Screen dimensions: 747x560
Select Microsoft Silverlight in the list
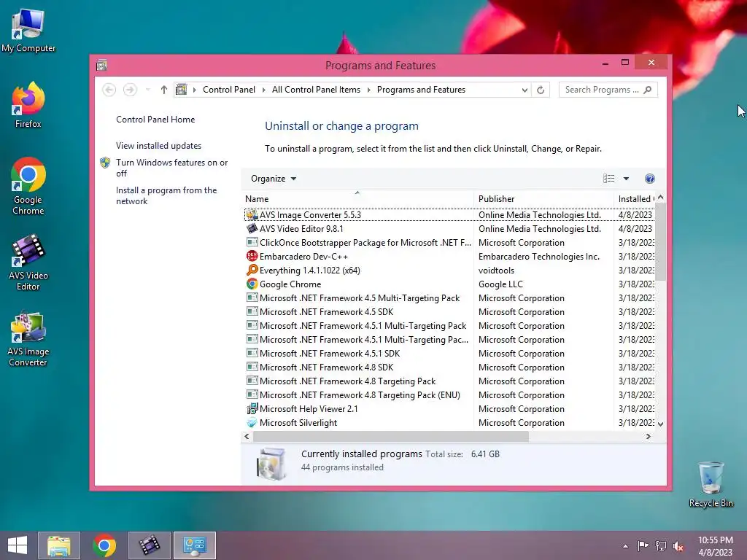coord(449,422)
